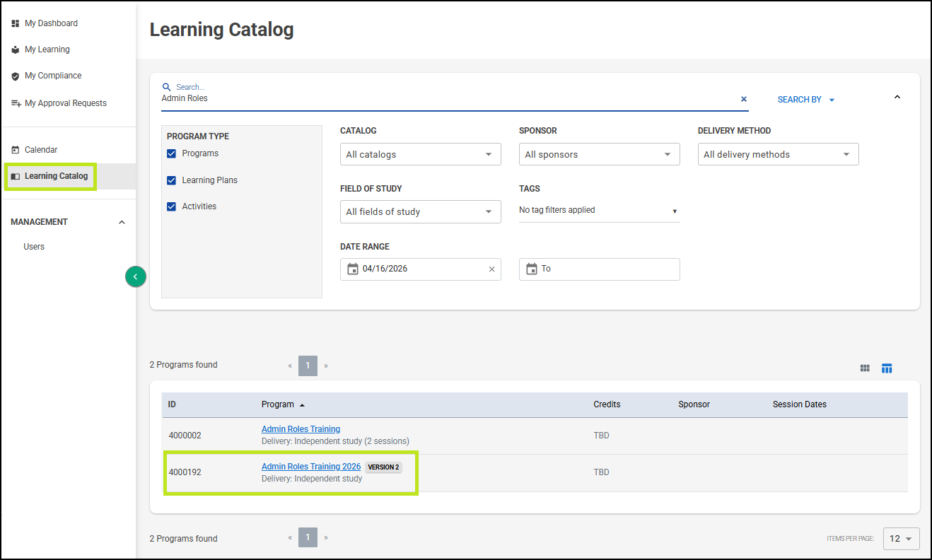
Task: Disable the Activities program type checkbox
Action: (171, 206)
